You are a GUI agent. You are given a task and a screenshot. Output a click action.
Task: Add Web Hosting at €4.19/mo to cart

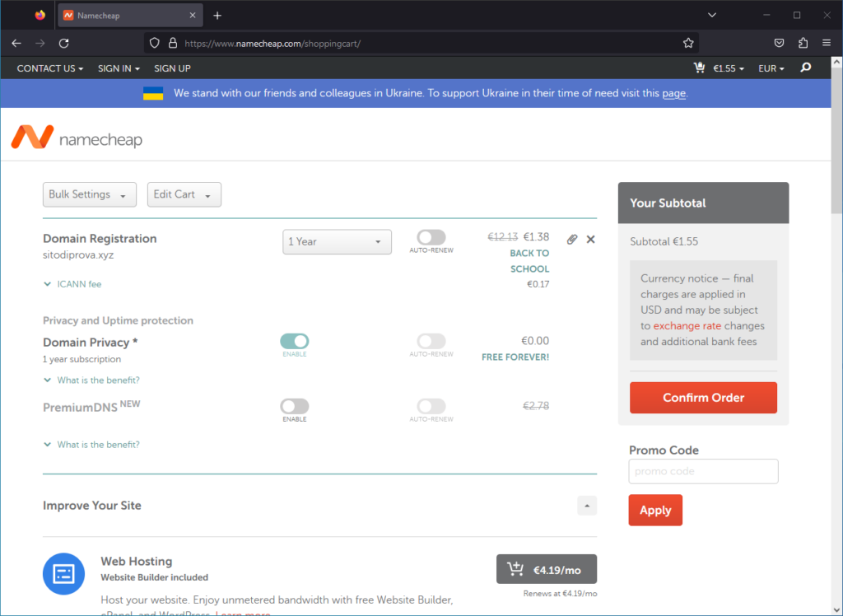[547, 569]
